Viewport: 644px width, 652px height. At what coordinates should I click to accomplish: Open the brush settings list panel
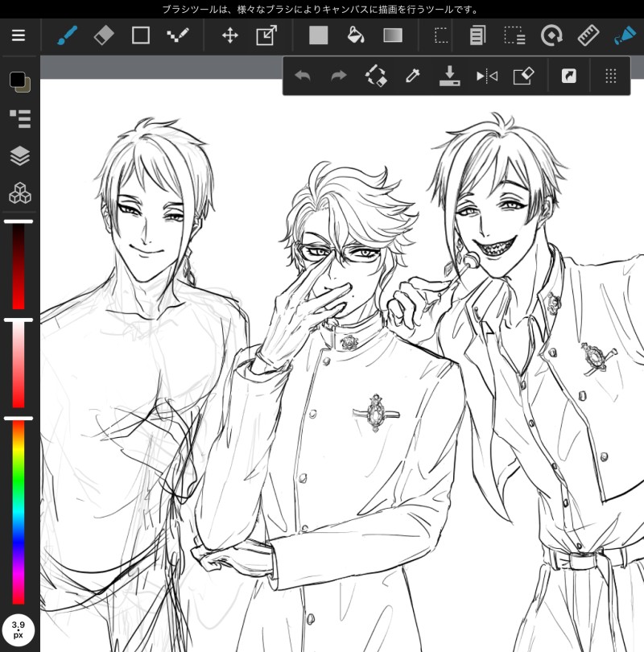click(x=20, y=119)
